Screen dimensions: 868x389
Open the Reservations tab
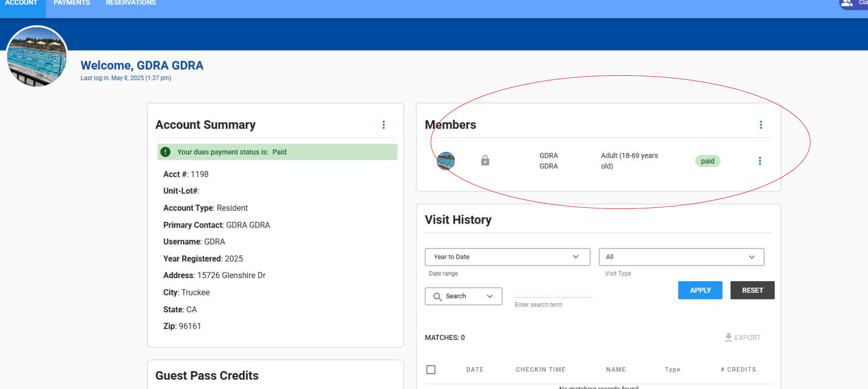tap(131, 3)
